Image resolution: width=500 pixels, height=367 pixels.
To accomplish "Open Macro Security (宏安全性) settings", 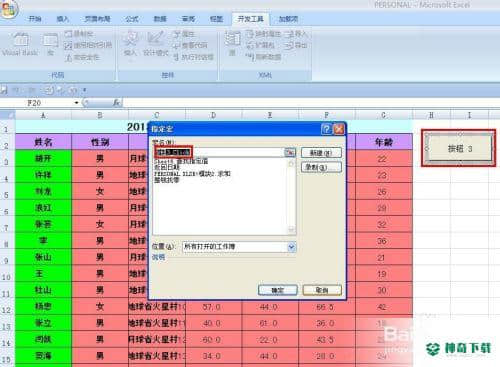I will (83, 57).
